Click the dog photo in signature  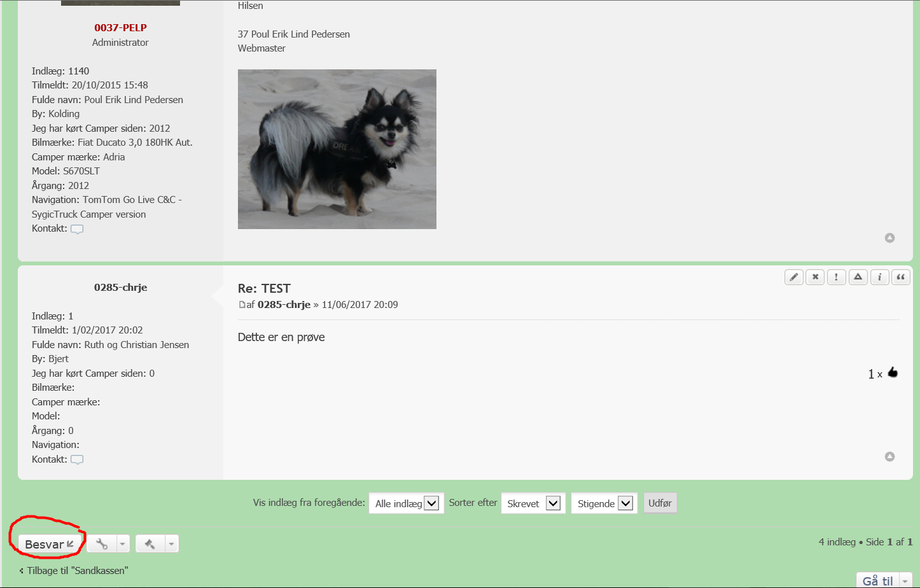point(337,149)
